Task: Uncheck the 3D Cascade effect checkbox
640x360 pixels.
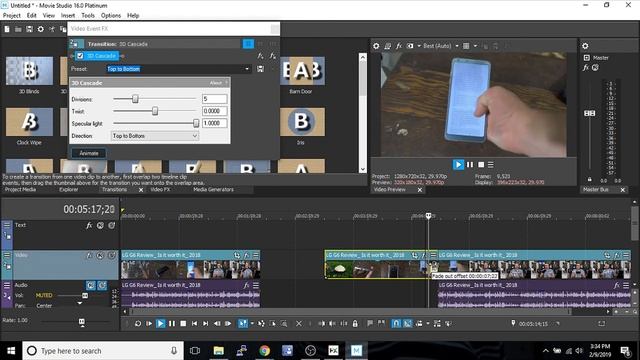Action: (x=80, y=56)
